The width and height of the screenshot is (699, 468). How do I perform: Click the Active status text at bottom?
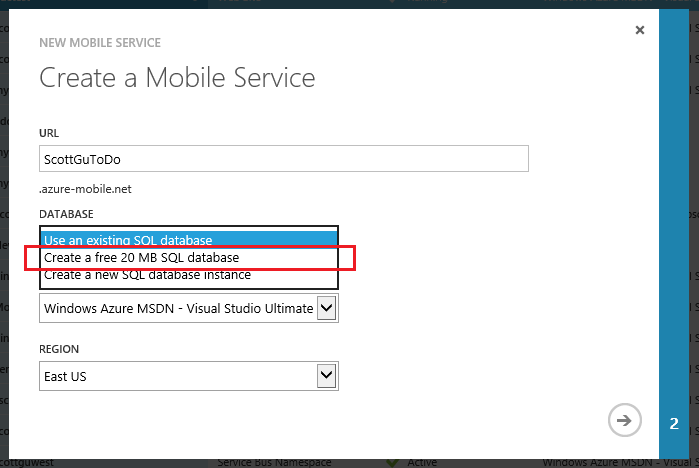pyautogui.click(x=422, y=463)
